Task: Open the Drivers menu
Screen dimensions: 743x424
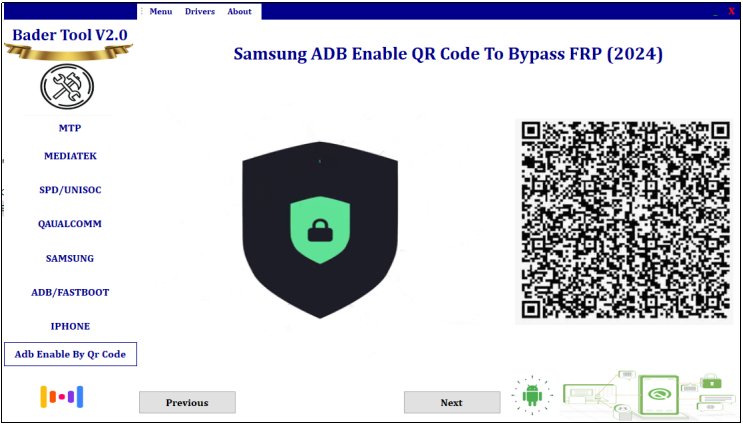Action: (199, 11)
